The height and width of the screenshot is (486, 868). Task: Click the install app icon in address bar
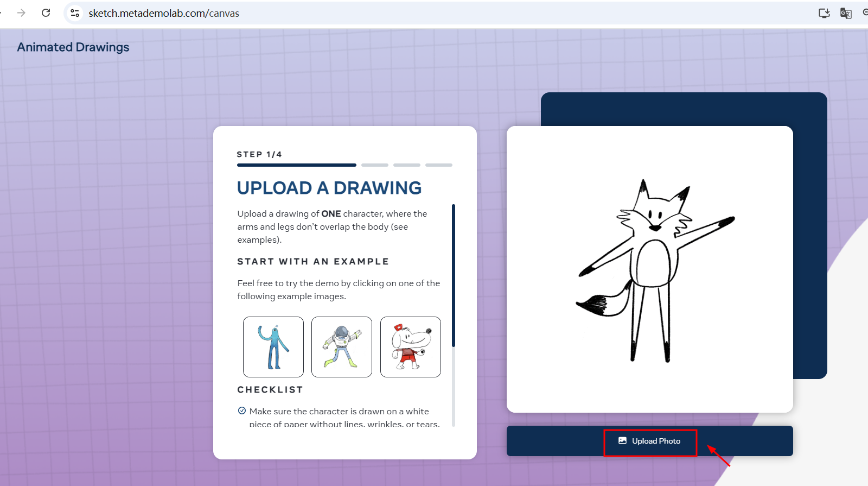coord(824,13)
